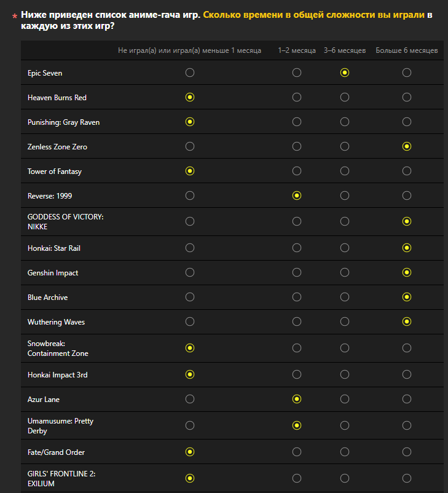
Task: Select '3–6 месяцев' for Umamusume: Pretty Derby
Action: click(345, 425)
